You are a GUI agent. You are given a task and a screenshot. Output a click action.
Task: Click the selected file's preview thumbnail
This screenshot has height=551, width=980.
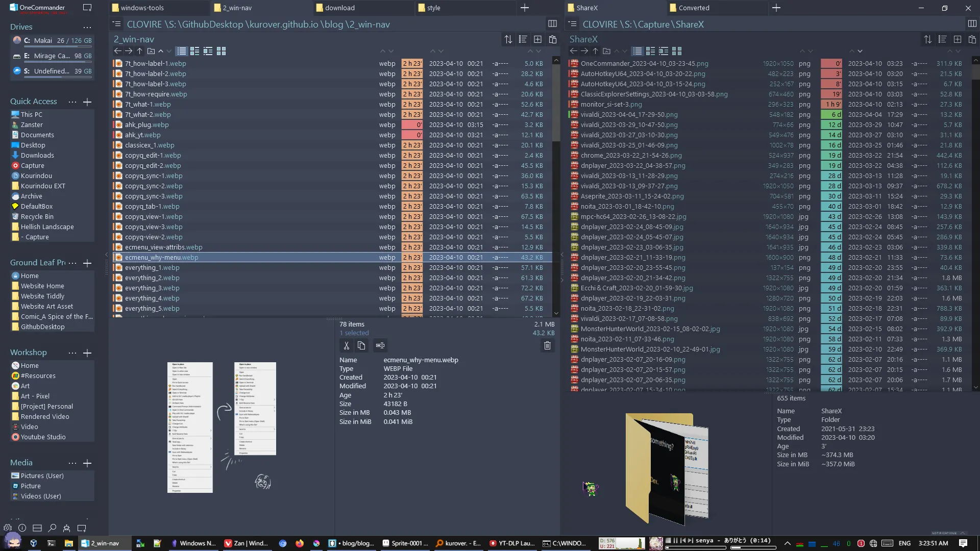(222, 427)
